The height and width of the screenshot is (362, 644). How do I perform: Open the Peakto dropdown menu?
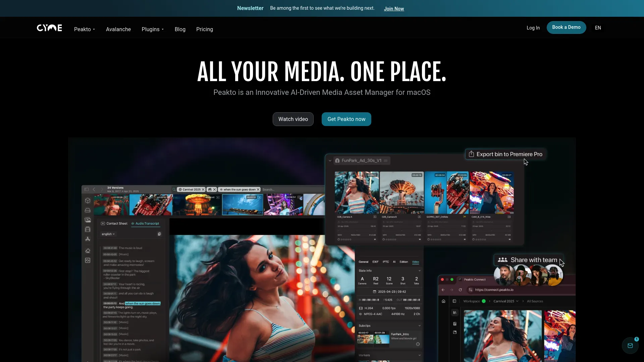tap(85, 29)
